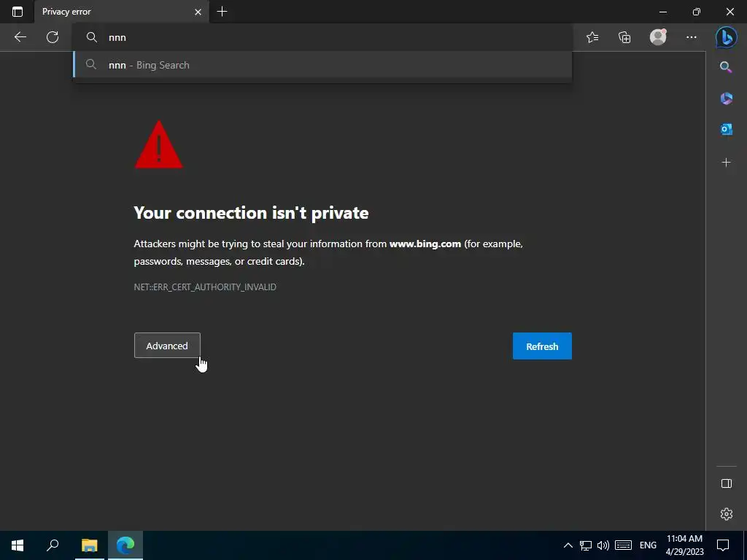The height and width of the screenshot is (560, 747).
Task: Show hidden system tray icons
Action: pos(568,545)
